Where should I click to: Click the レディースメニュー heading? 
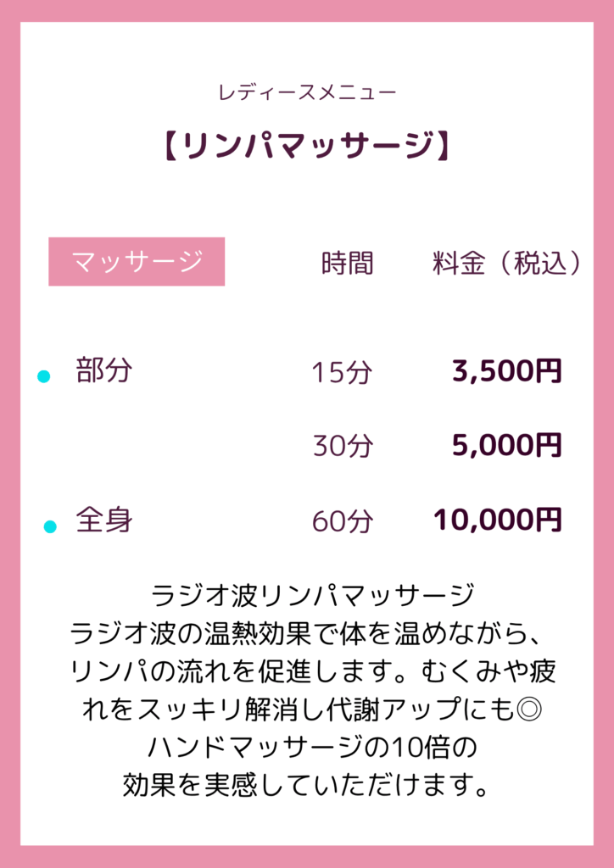[x=307, y=92]
